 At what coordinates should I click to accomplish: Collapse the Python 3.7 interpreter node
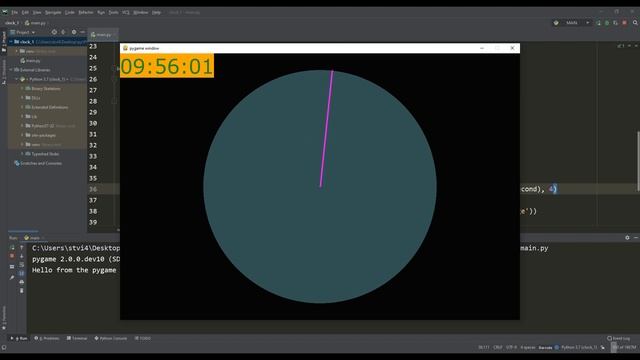tap(17, 79)
